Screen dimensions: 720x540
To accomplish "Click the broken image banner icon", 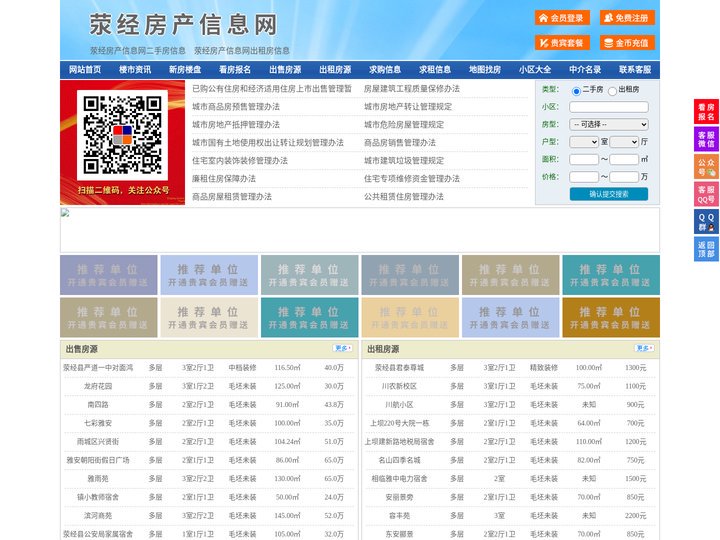I will tap(65, 213).
